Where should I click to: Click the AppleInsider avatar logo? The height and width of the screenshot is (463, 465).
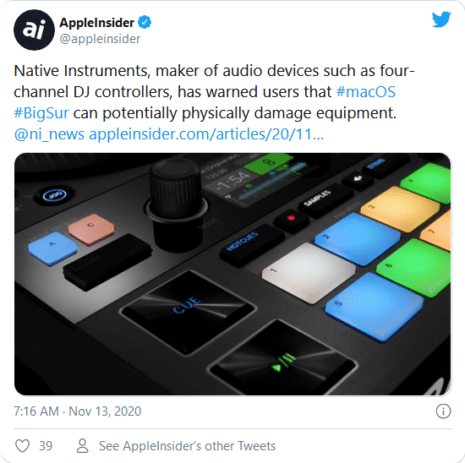tap(34, 30)
